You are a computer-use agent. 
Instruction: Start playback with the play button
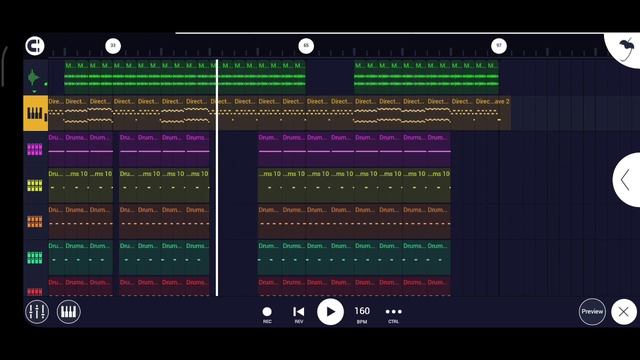pyautogui.click(x=330, y=312)
